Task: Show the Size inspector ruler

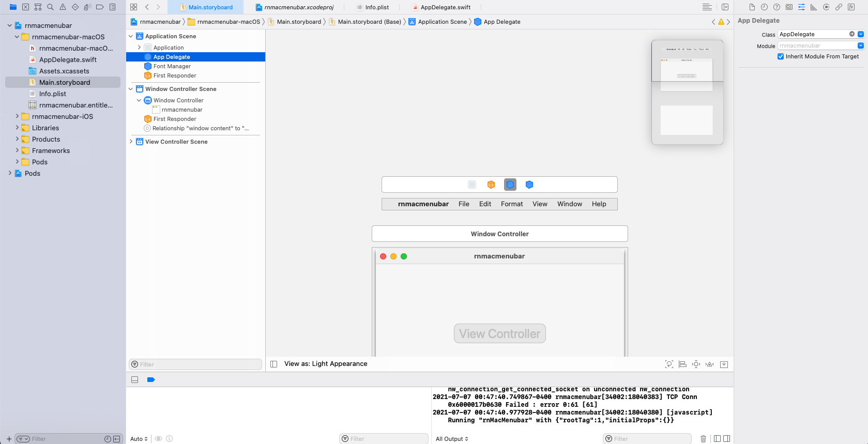Action: pyautogui.click(x=814, y=7)
